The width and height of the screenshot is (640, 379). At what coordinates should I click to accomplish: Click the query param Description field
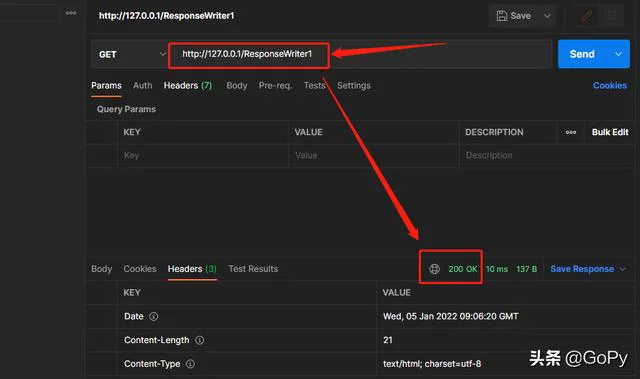click(547, 155)
